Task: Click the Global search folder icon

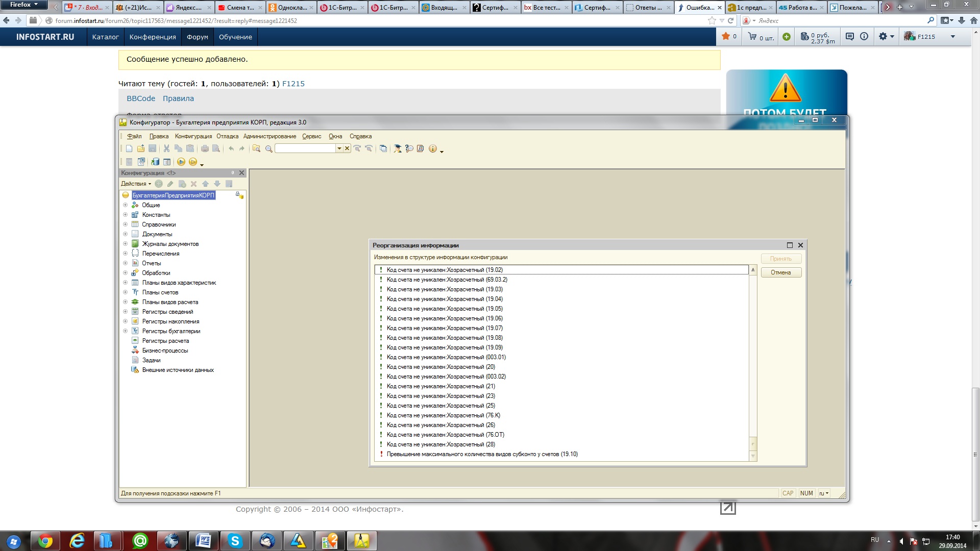Action: tap(256, 148)
